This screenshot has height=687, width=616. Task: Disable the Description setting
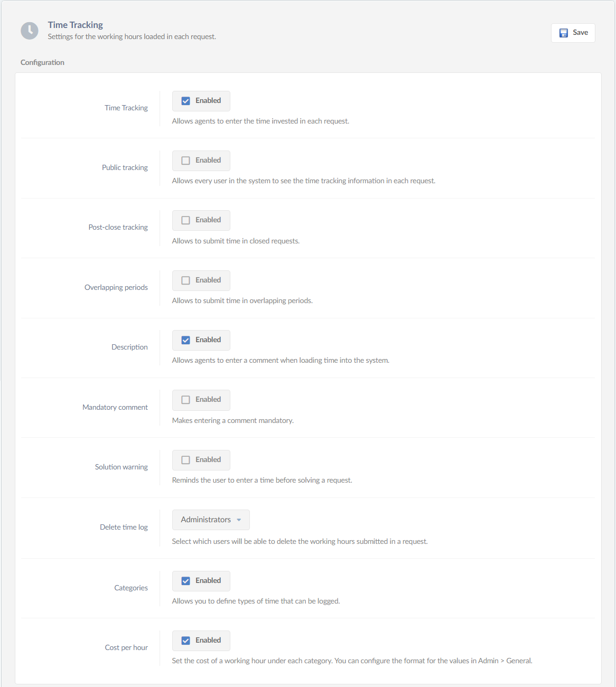pos(185,340)
